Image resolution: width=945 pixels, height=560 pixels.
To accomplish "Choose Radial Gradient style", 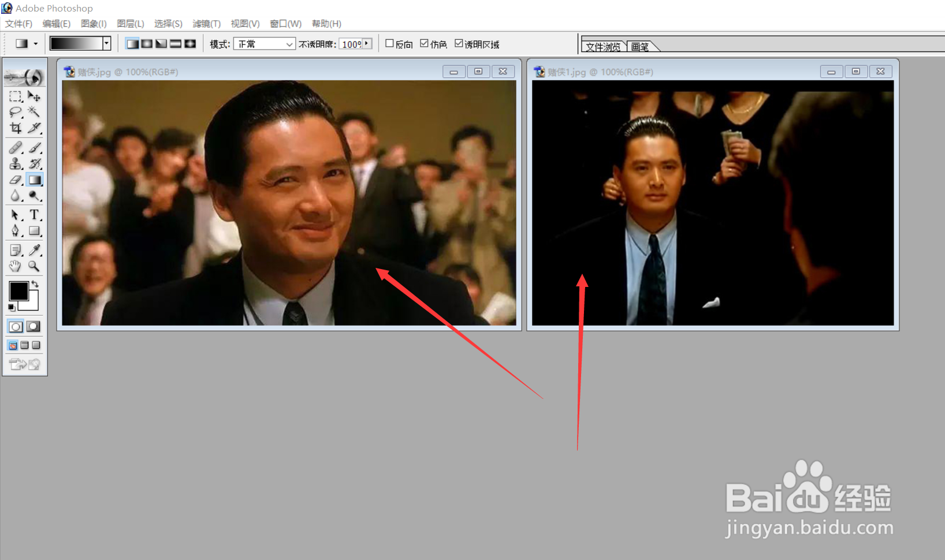I will click(x=147, y=44).
